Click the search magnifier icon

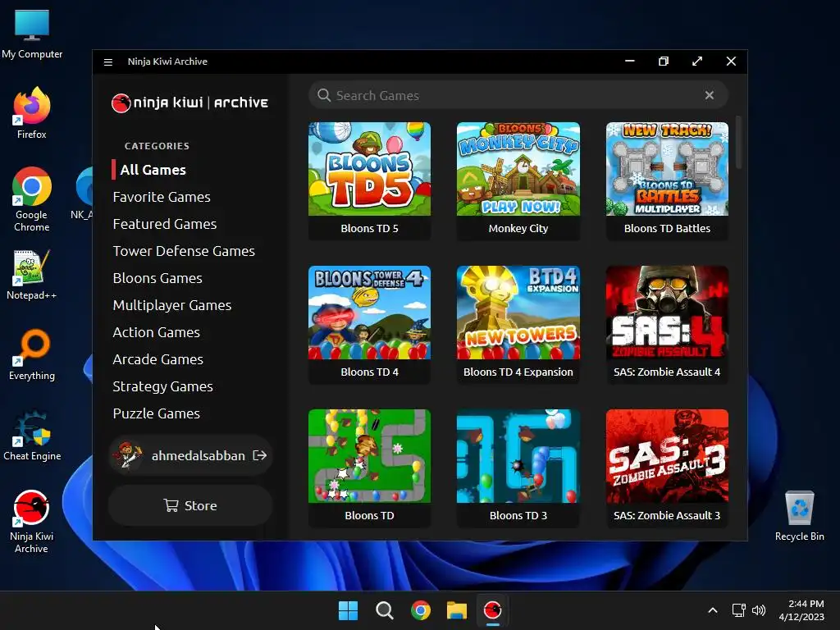(x=323, y=95)
